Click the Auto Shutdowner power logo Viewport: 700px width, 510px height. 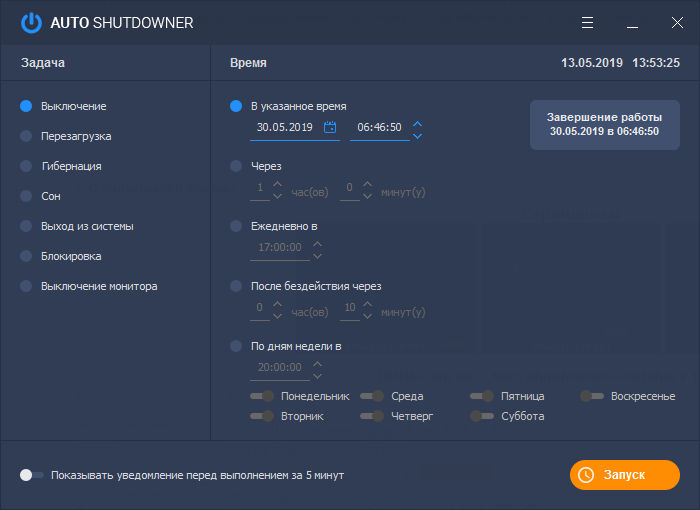click(x=32, y=22)
